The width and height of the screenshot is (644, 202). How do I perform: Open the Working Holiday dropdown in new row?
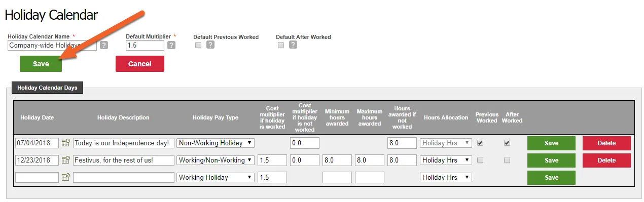pyautogui.click(x=216, y=178)
